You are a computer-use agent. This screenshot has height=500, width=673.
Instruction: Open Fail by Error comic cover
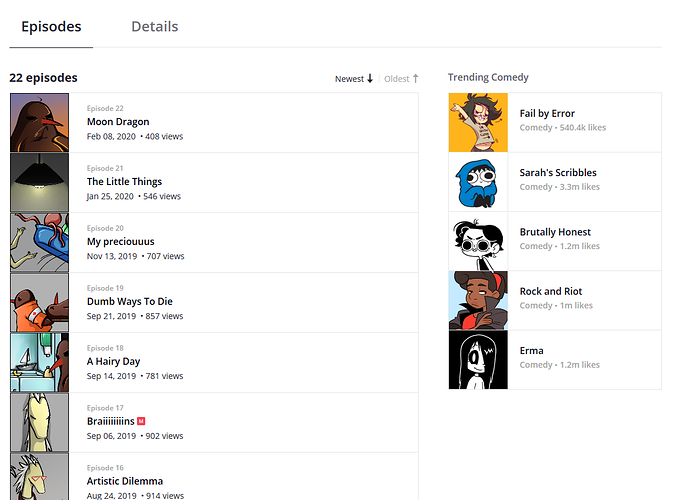tap(478, 123)
